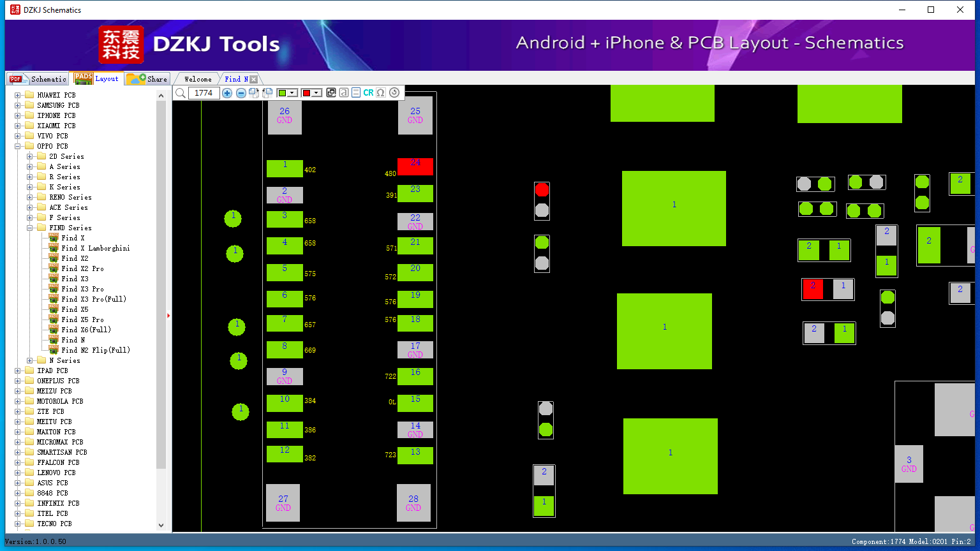Click the red collapse-panel arrow on the splitter
980x551 pixels.
point(168,315)
